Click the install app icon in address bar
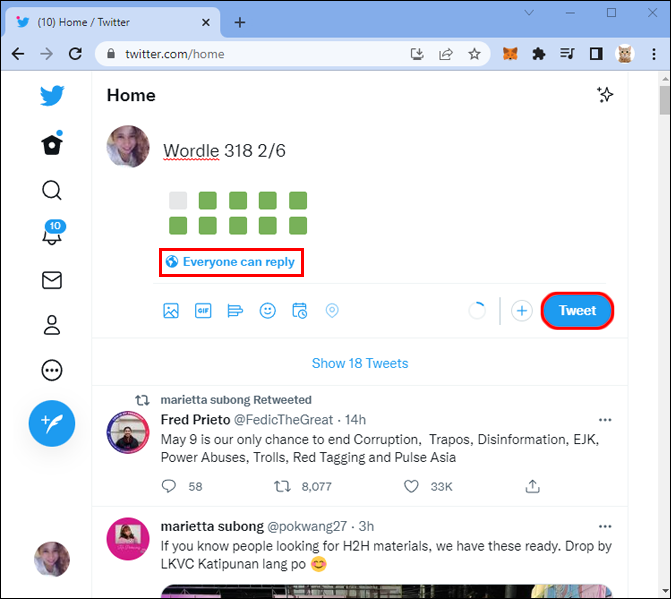This screenshot has height=599, width=671. pyautogui.click(x=417, y=54)
